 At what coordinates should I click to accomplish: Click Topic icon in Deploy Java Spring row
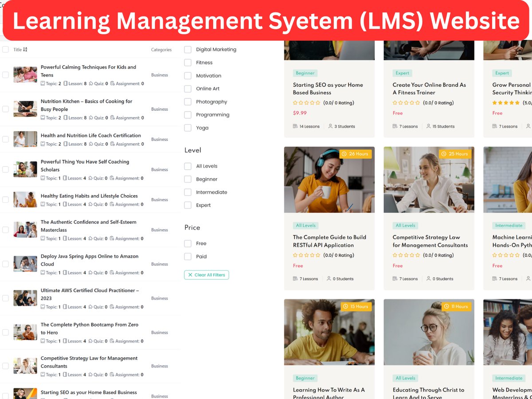point(43,273)
